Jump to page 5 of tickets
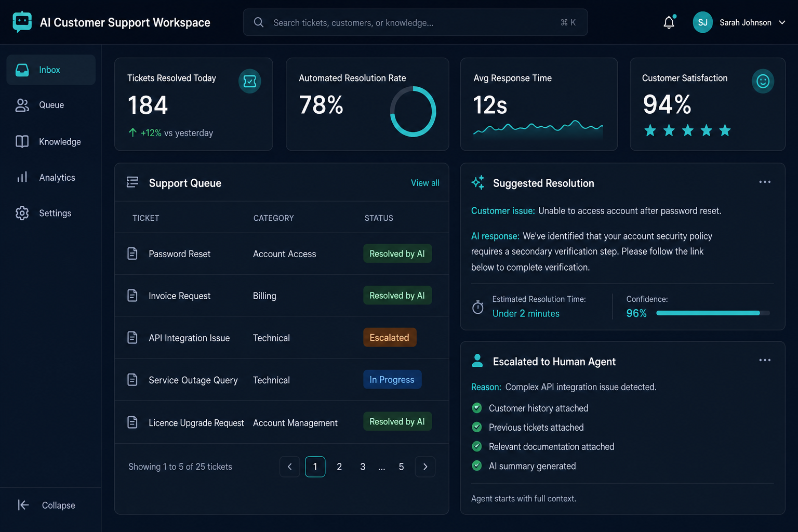 [x=401, y=467]
